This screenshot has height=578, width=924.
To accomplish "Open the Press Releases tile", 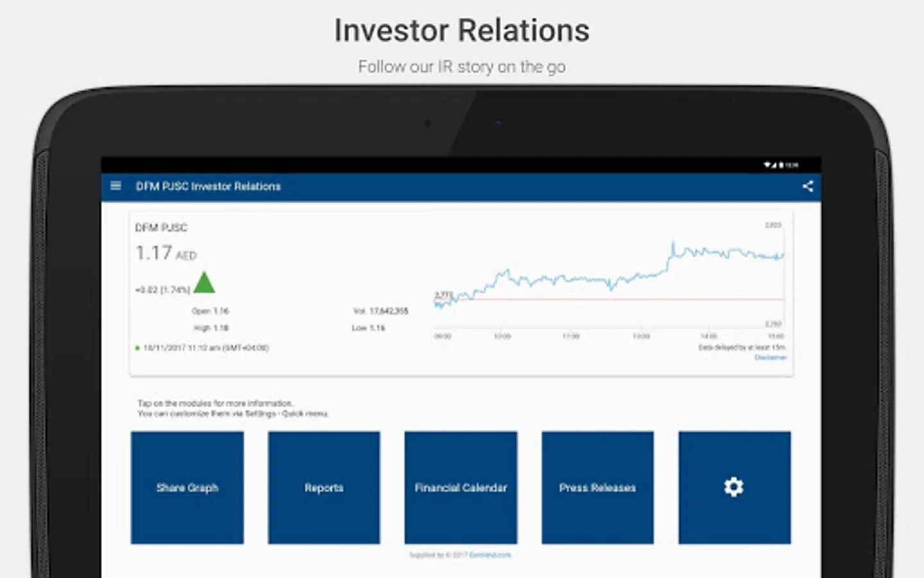I will pyautogui.click(x=597, y=487).
